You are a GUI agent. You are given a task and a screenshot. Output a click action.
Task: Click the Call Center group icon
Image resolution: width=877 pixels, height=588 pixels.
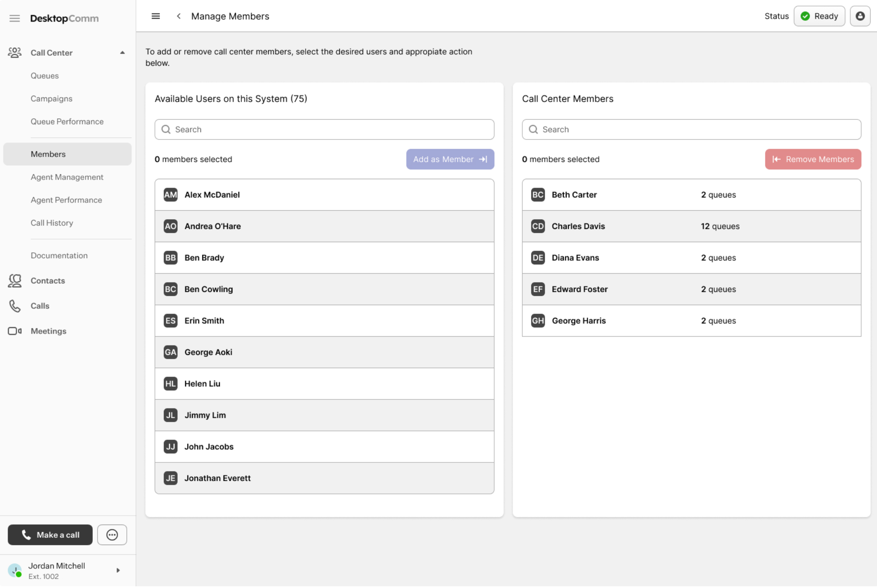15,53
